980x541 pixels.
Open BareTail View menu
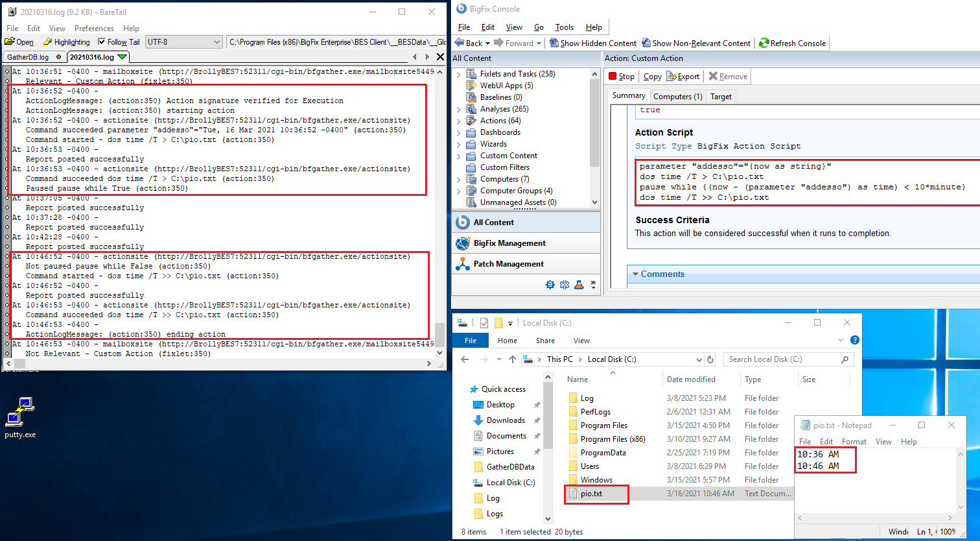click(x=57, y=29)
